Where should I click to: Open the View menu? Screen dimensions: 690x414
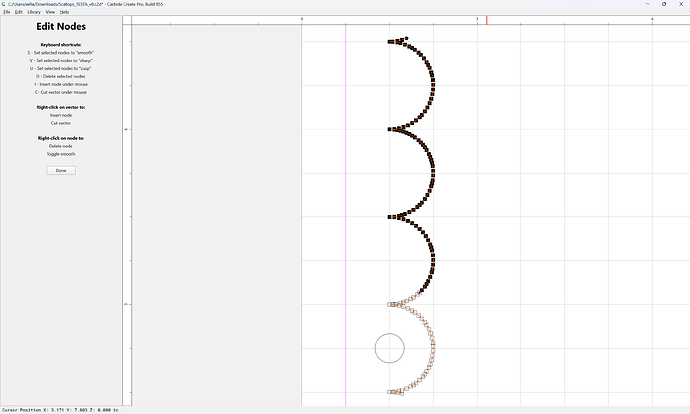pos(50,12)
